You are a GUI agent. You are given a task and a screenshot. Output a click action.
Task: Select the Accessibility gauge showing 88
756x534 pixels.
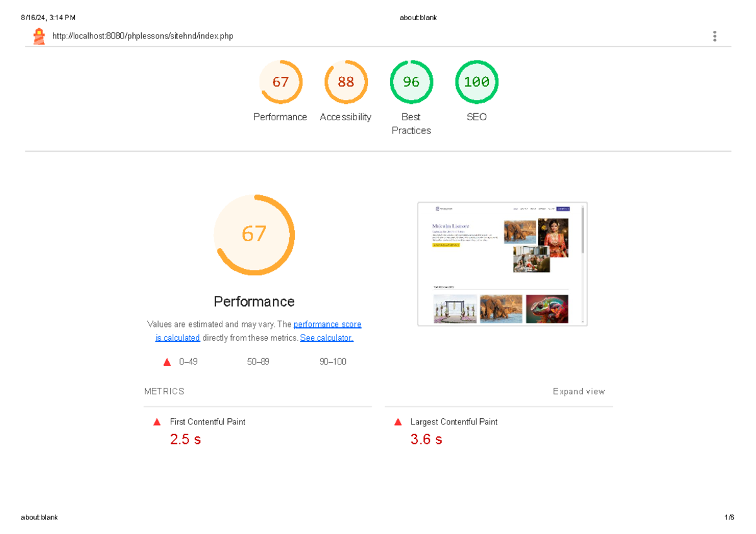[x=346, y=82]
